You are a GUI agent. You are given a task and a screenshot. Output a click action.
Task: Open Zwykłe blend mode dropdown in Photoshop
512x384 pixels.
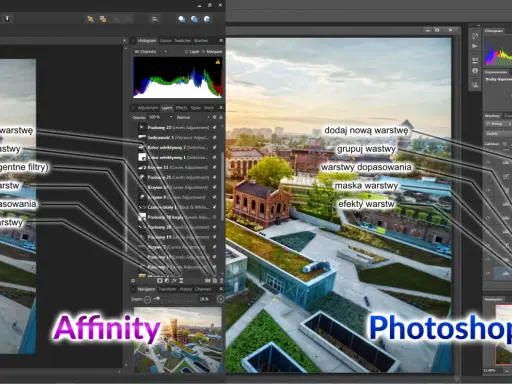click(x=499, y=134)
